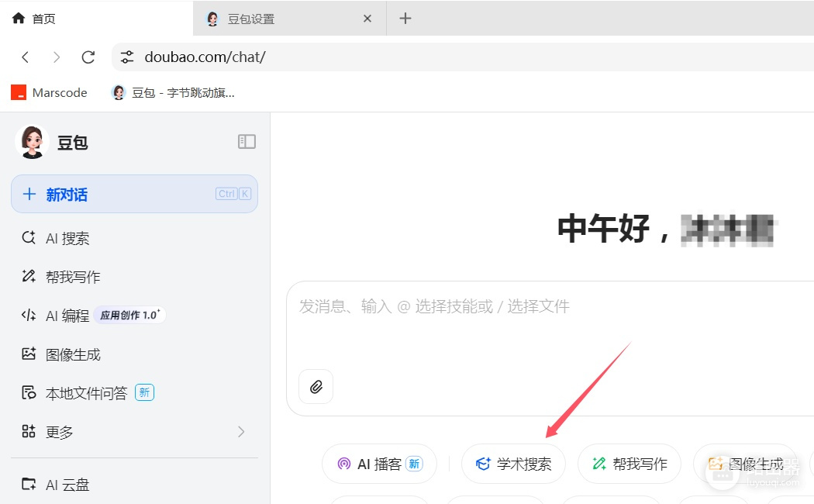814x504 pixels.
Task: Click the AI 编程 code icon
Action: (x=29, y=315)
